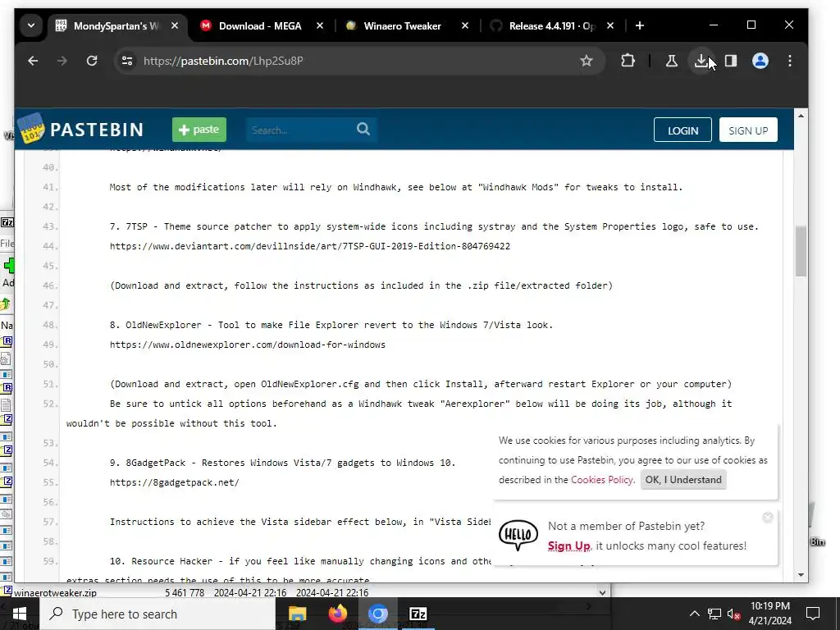Image resolution: width=840 pixels, height=630 pixels.
Task: Click the winaerotweaker.zip file in 7-Zip
Action: (55, 592)
